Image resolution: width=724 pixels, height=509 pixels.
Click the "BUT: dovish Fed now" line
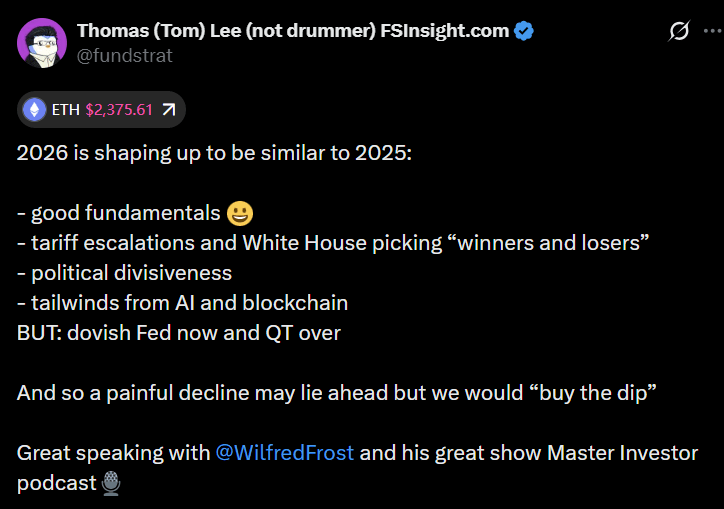pos(179,333)
